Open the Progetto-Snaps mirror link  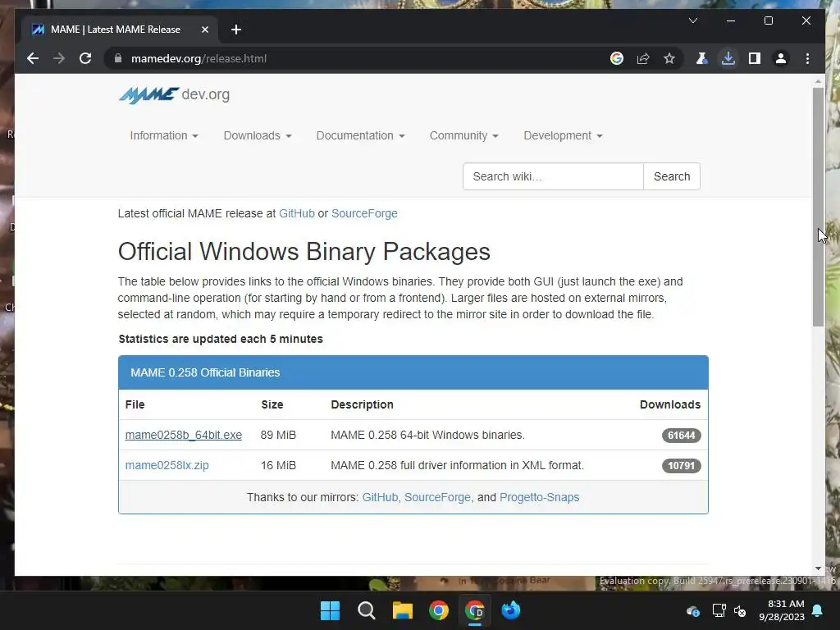coord(540,497)
